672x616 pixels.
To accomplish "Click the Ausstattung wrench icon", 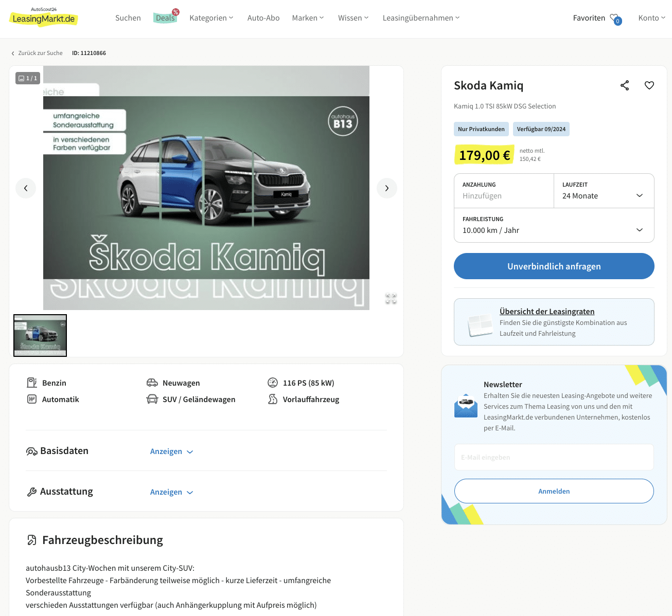I will [x=32, y=492].
